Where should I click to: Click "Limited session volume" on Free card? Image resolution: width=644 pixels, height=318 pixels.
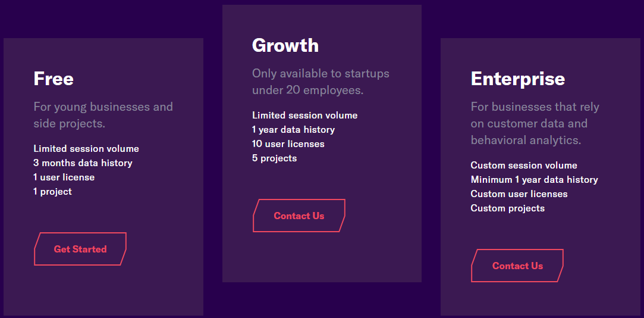click(86, 148)
